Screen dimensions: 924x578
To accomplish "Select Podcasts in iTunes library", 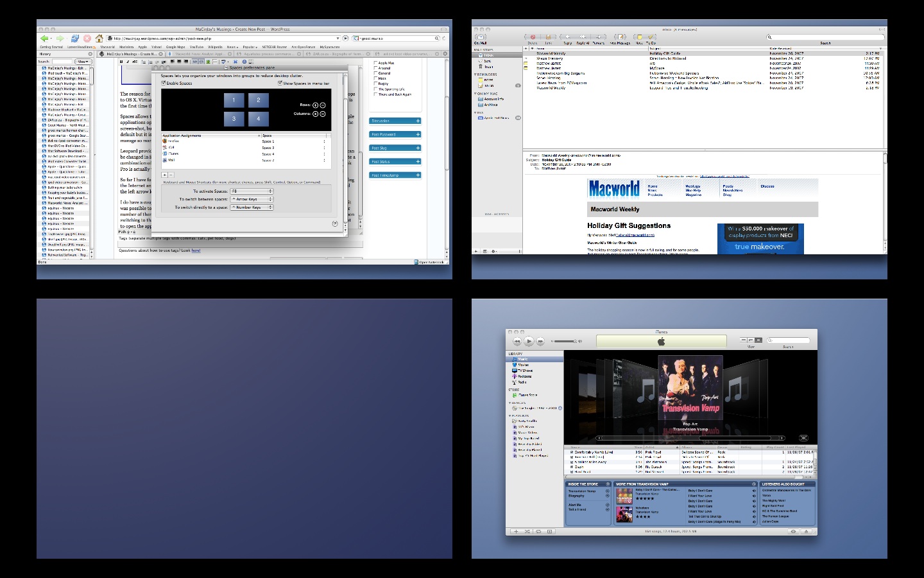I will point(525,376).
